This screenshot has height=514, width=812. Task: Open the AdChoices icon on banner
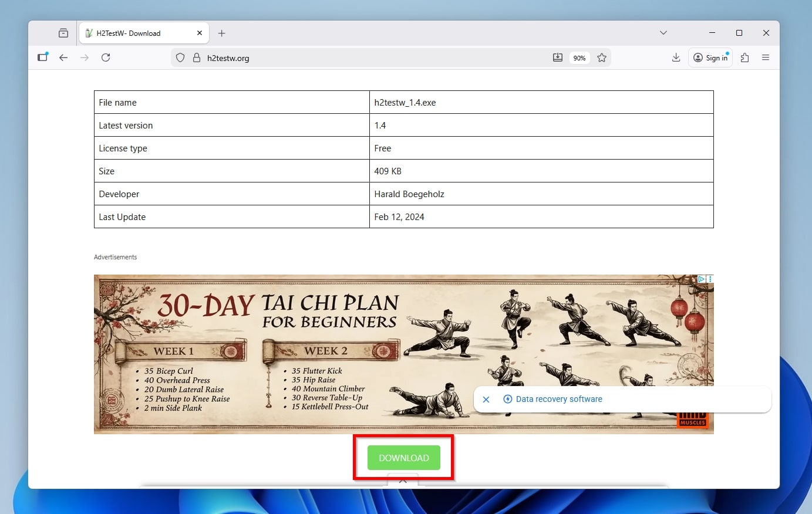[x=701, y=279]
